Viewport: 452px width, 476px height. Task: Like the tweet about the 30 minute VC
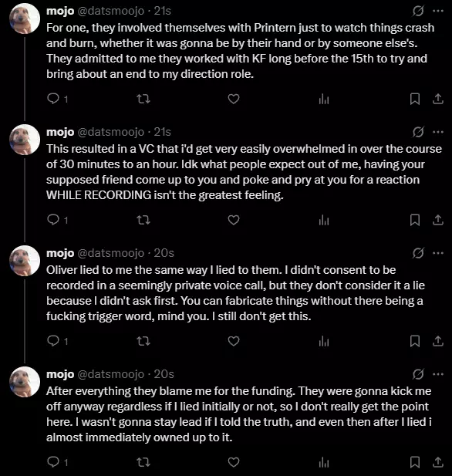click(234, 220)
